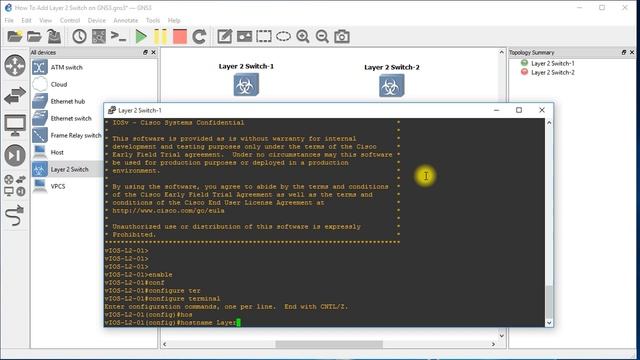
Task: Click canvas horizontal scrollbar right arrow
Action: (493, 344)
